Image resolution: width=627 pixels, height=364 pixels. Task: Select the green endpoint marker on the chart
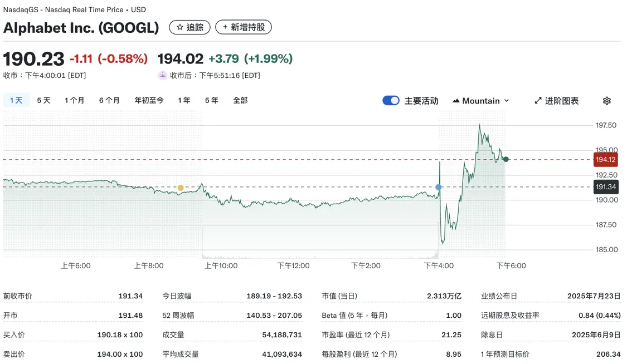coord(506,159)
